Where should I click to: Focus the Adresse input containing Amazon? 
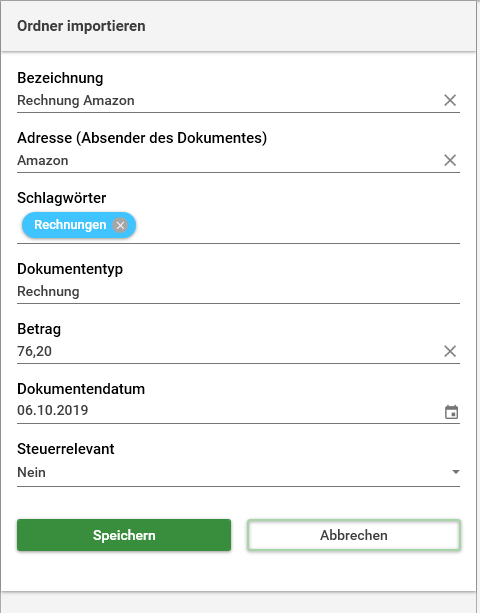229,160
